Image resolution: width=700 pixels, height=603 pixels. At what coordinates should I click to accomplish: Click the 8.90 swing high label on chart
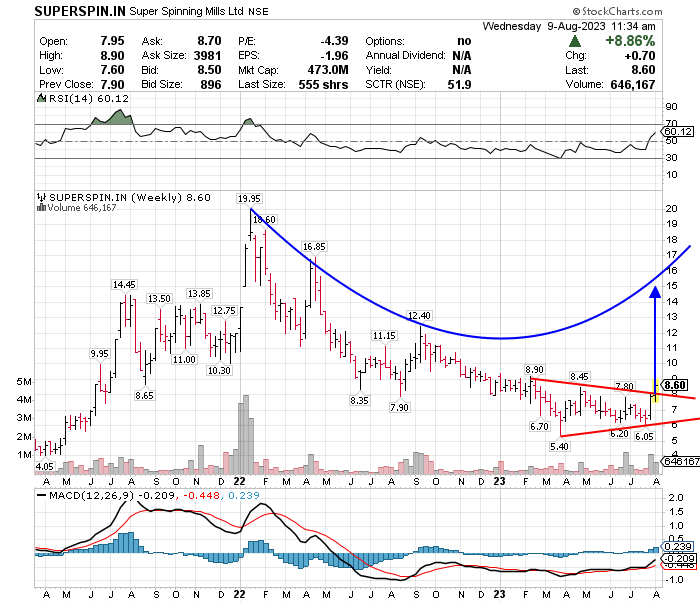point(534,370)
